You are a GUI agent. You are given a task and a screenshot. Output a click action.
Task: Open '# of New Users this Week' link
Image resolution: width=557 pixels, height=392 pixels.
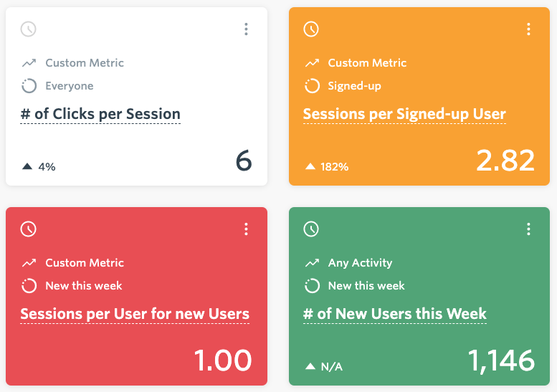point(395,314)
